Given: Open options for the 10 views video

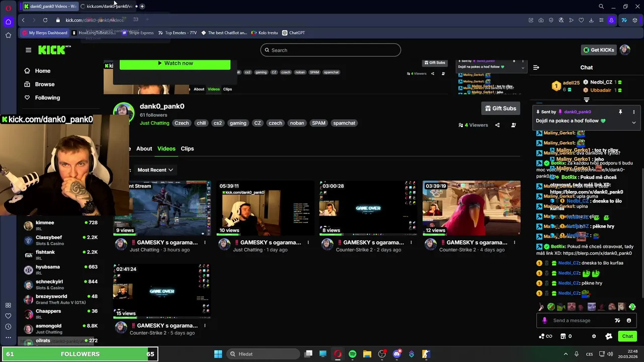Looking at the screenshot, I should pyautogui.click(x=308, y=242).
